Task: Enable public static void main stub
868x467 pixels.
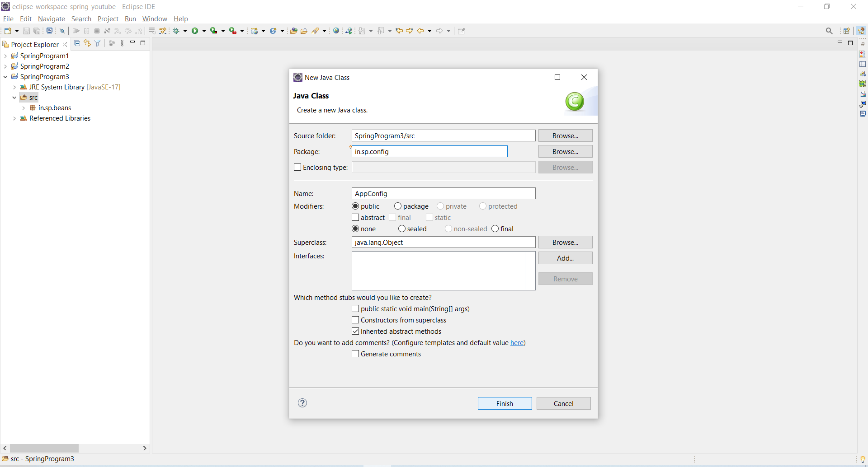Action: click(x=355, y=308)
